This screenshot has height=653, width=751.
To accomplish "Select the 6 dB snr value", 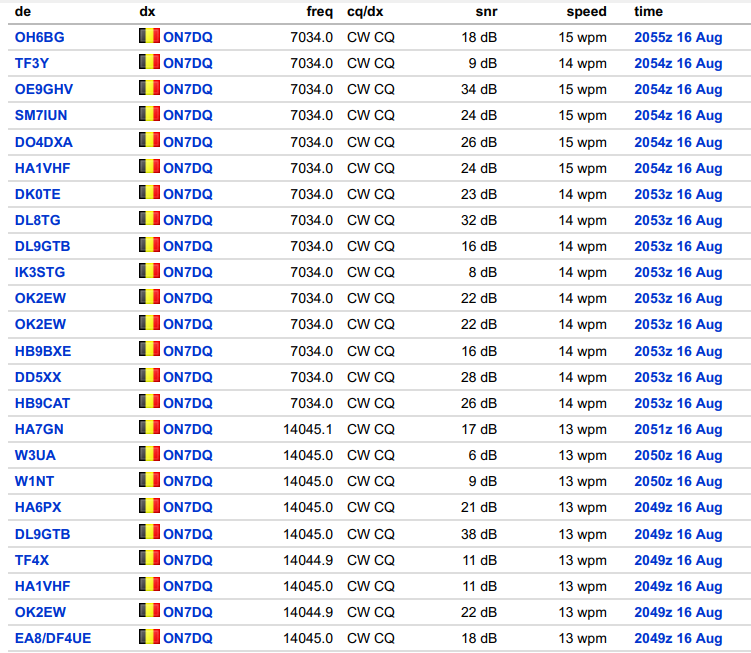I will (483, 455).
